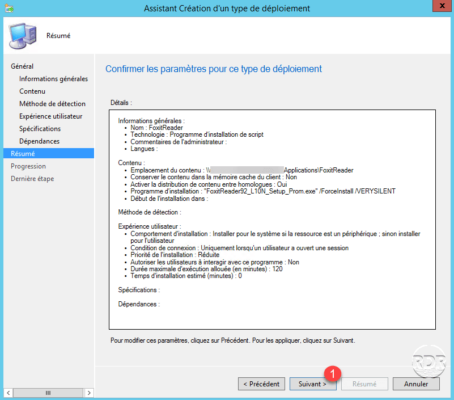
Task: Click the horizontal scrollbar thumb in sidebar
Action: click(48, 393)
